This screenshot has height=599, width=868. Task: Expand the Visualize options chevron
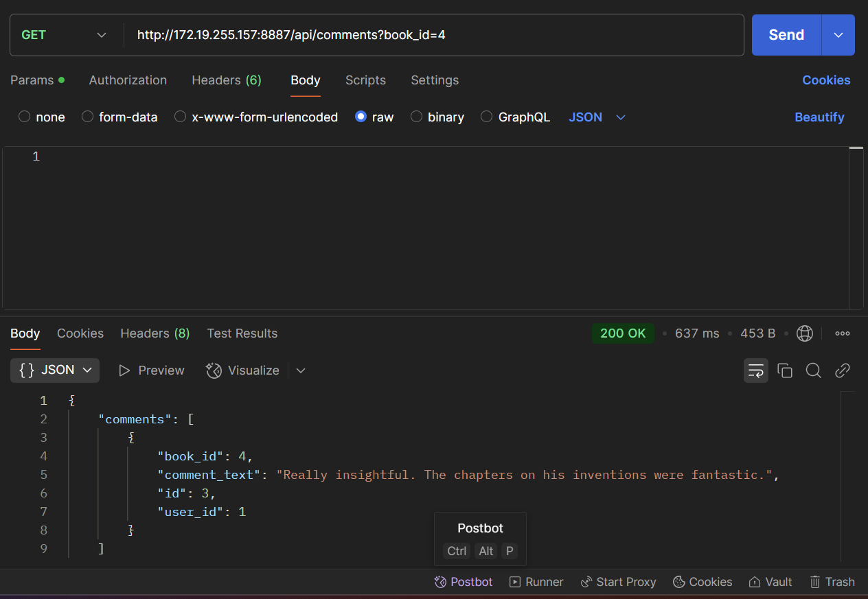tap(301, 371)
